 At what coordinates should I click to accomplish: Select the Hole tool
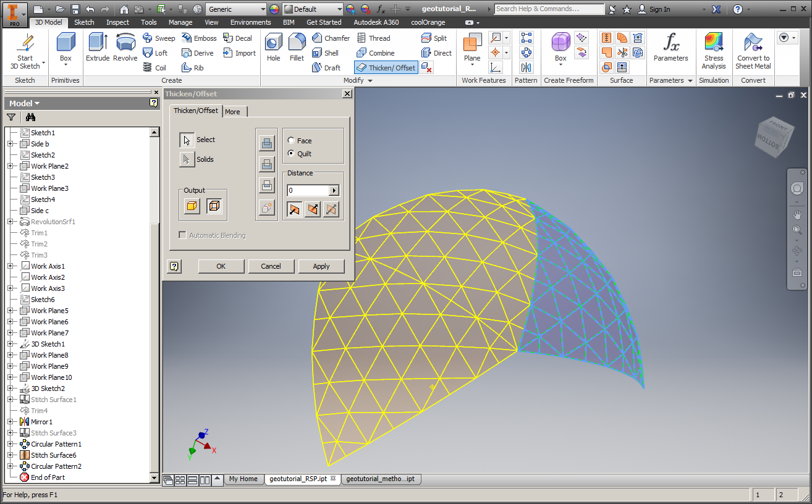pos(274,48)
